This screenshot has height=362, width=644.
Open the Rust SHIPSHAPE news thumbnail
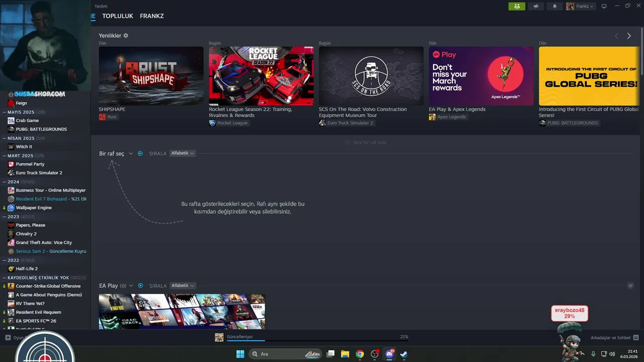pos(151,76)
